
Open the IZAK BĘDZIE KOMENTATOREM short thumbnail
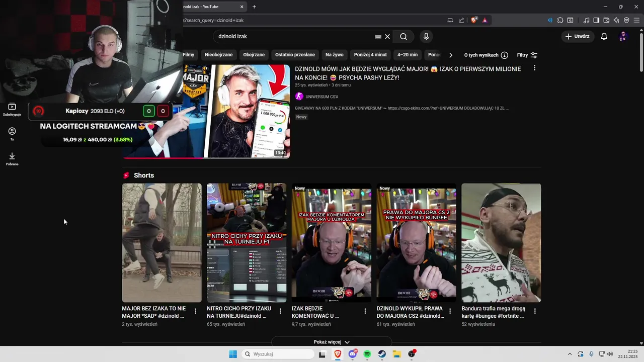pos(332,243)
